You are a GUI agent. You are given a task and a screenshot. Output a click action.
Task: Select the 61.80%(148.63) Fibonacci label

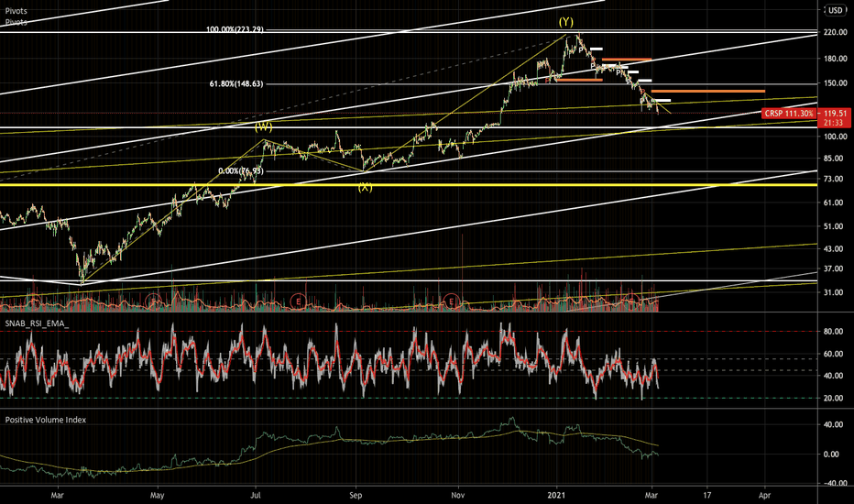[x=236, y=84]
